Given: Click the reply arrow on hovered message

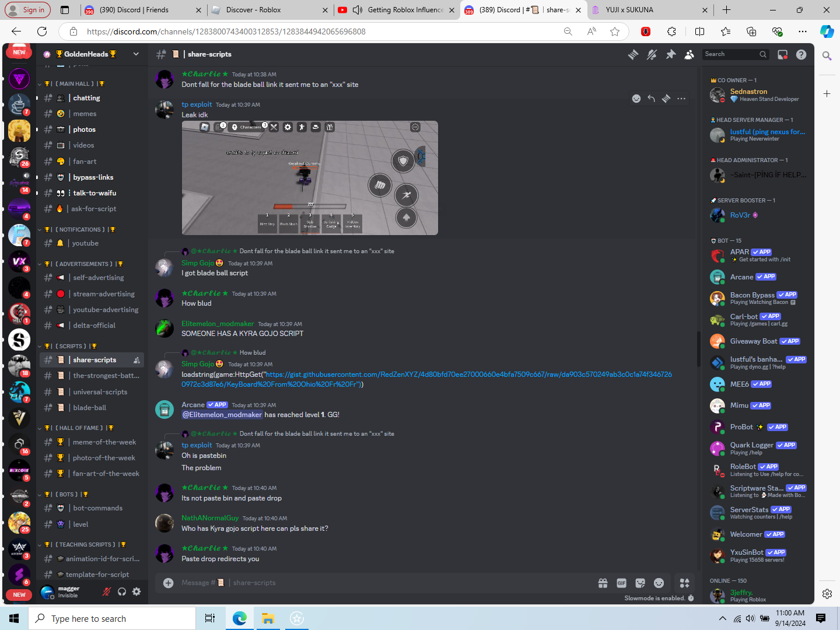Looking at the screenshot, I should coord(652,99).
